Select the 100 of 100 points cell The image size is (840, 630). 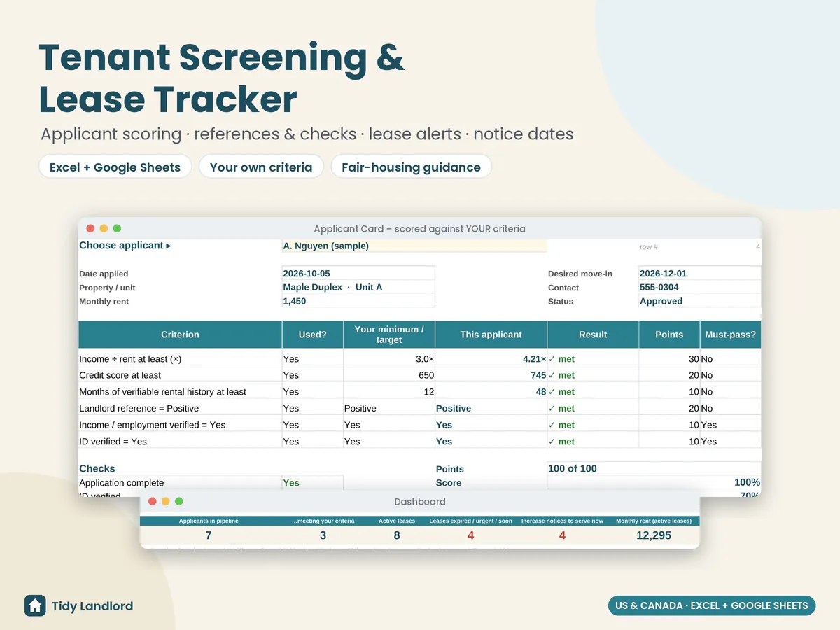pyautogui.click(x=654, y=469)
